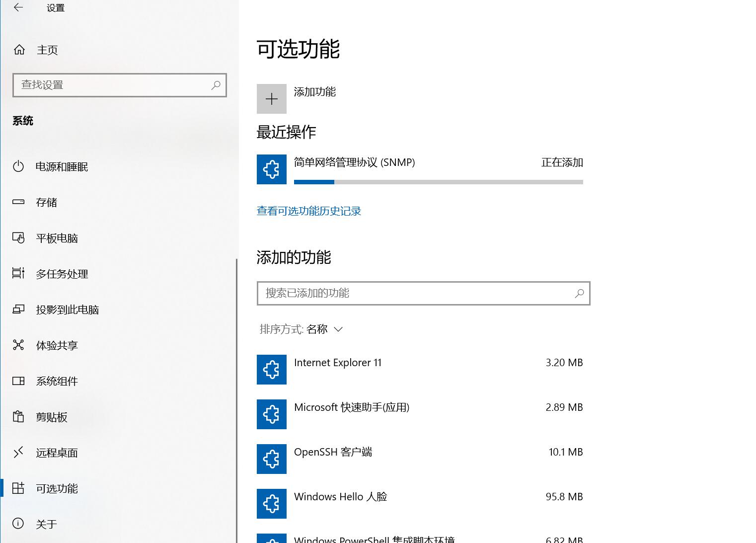Select the 可选功能 optional features icon
756x543 pixels.
point(18,488)
